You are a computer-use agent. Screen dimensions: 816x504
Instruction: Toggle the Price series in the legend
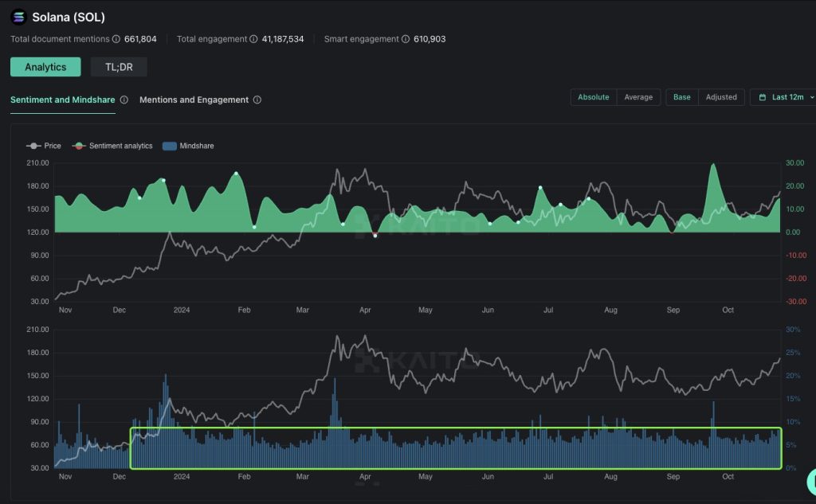tap(44, 147)
